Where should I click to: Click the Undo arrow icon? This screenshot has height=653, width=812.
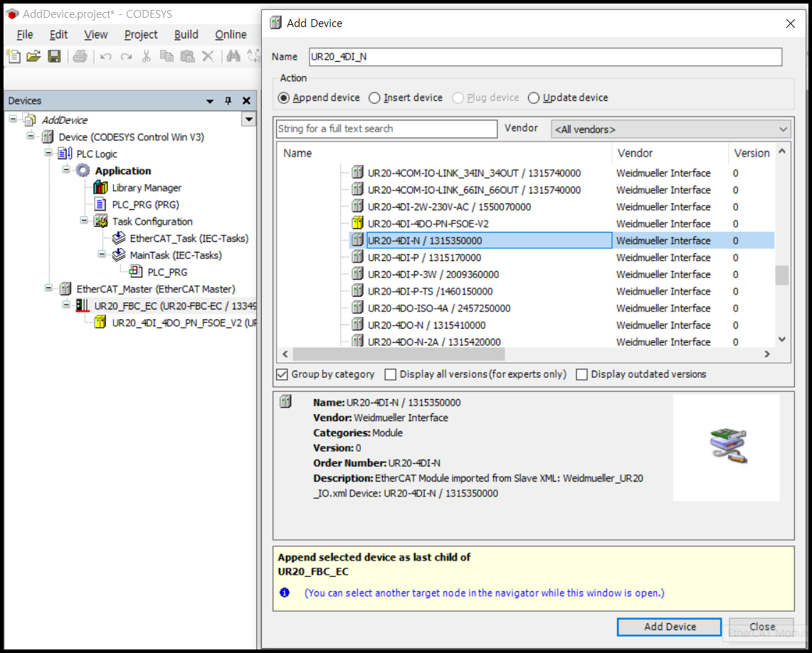105,56
